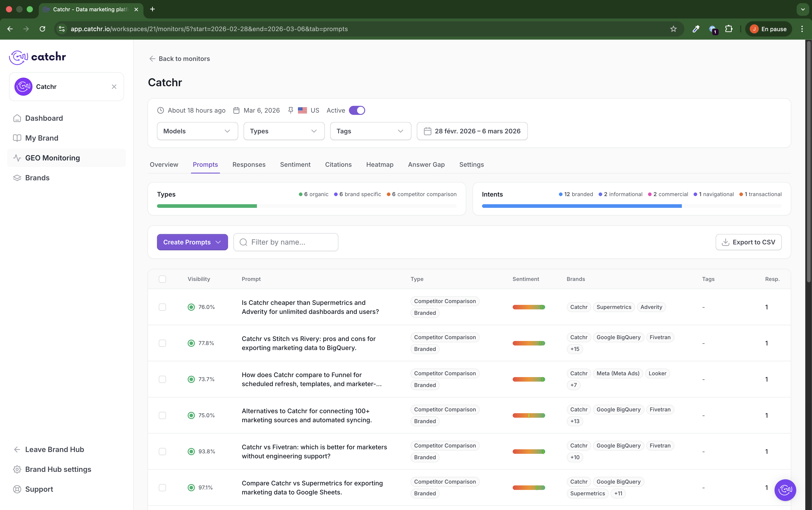Image resolution: width=812 pixels, height=510 pixels.
Task: Close the Catchr brand selector with X
Action: [x=114, y=87]
